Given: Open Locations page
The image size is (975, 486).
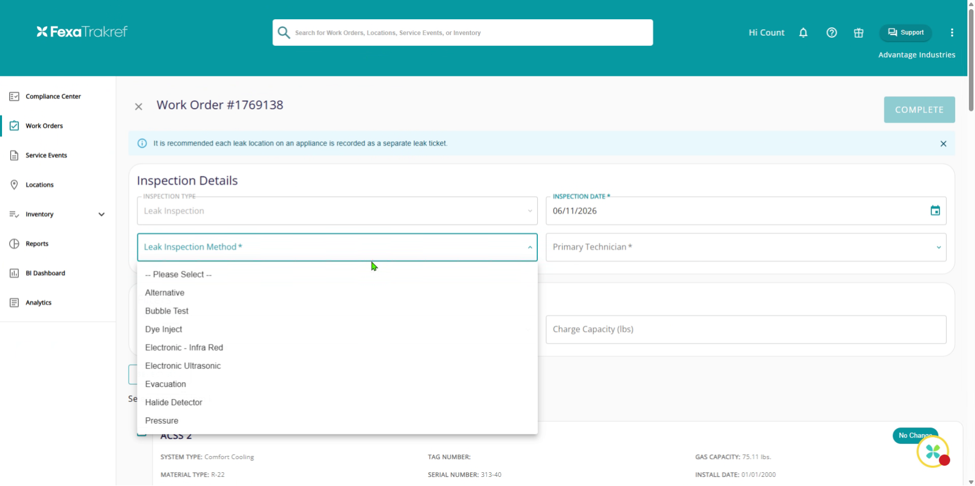Looking at the screenshot, I should [x=39, y=185].
